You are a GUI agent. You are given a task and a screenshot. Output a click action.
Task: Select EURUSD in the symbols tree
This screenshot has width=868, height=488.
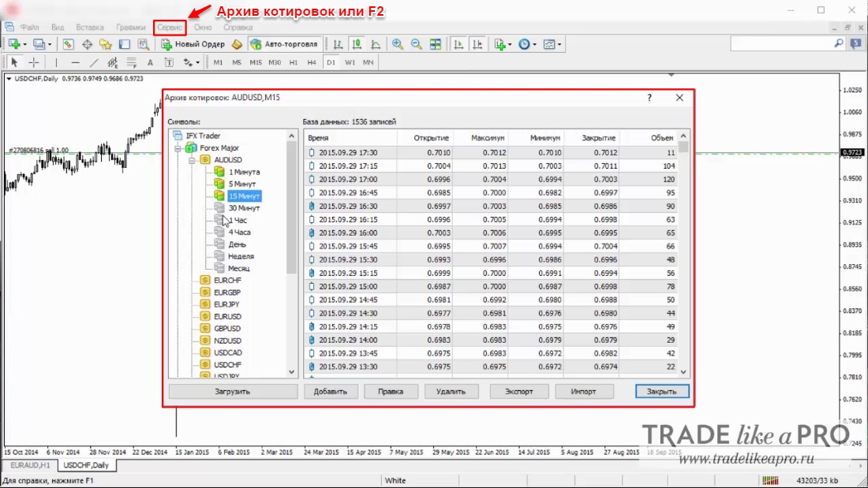coord(227,316)
